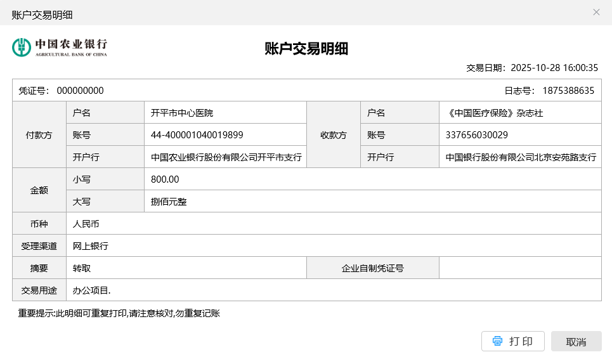Click the Agricultural Bank of China logo
Viewport: 612px width, 364px height.
point(60,47)
